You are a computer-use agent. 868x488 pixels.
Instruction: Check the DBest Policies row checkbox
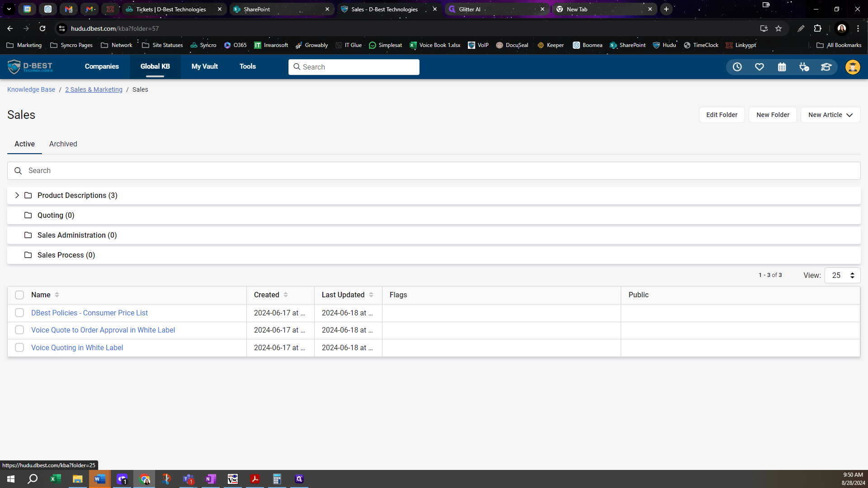[x=19, y=313]
